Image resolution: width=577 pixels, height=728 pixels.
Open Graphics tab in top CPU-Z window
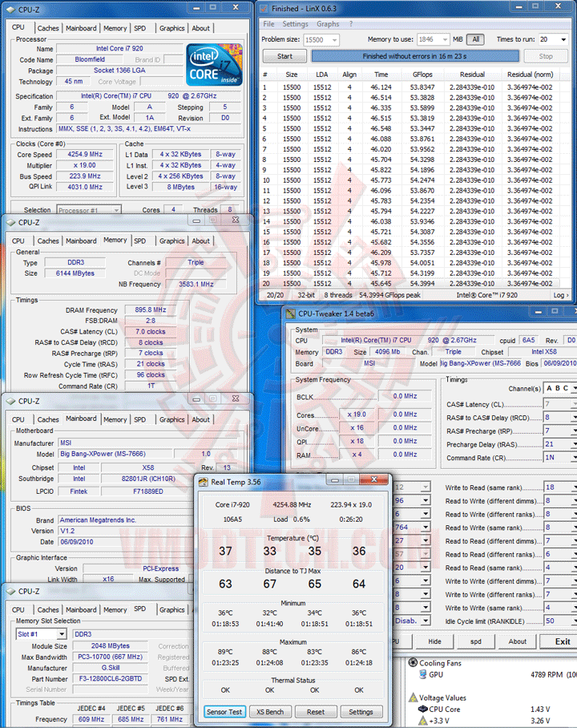pyautogui.click(x=171, y=28)
